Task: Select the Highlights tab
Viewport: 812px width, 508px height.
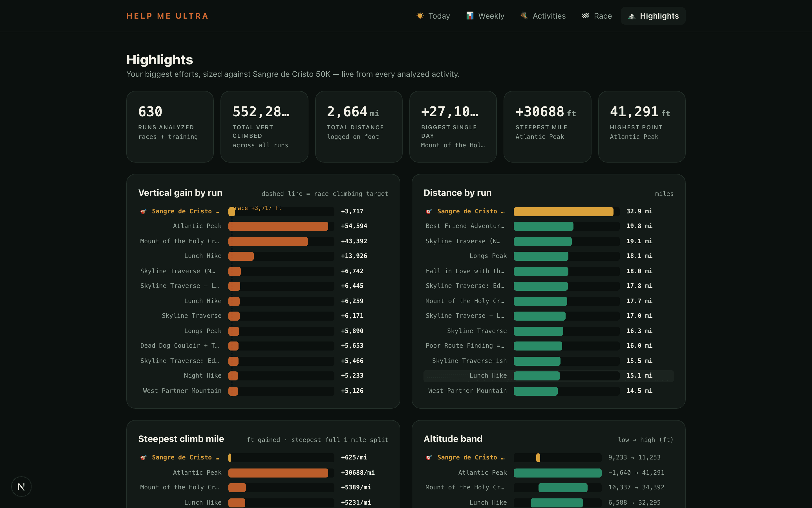Action: [653, 16]
